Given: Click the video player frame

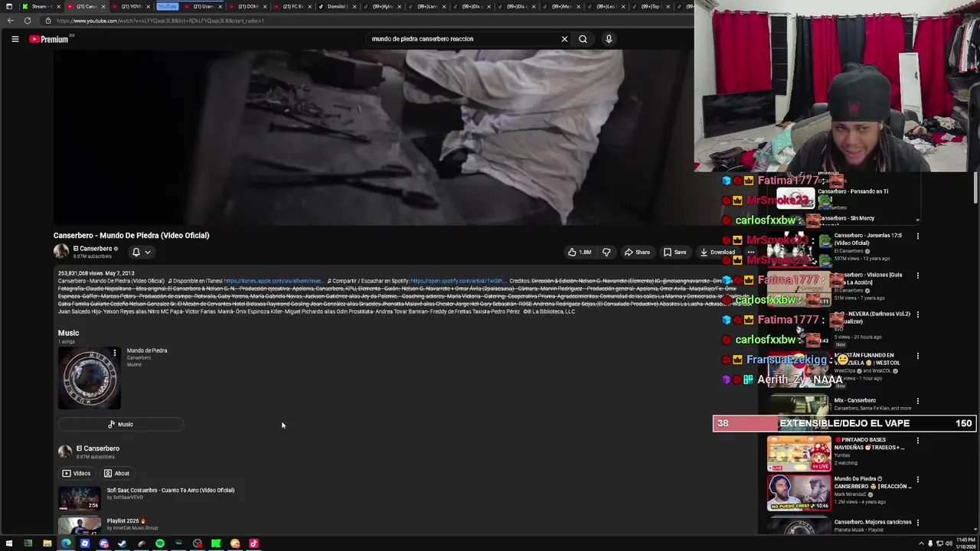Looking at the screenshot, I should point(374,138).
